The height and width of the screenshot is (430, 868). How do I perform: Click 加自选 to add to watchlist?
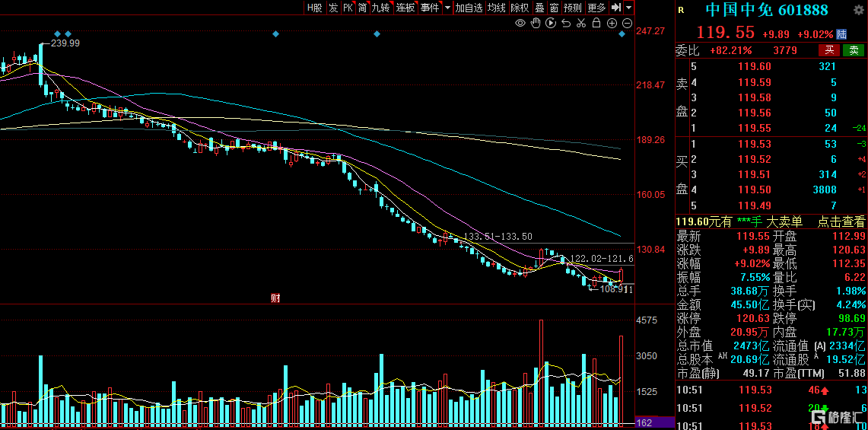tap(469, 8)
